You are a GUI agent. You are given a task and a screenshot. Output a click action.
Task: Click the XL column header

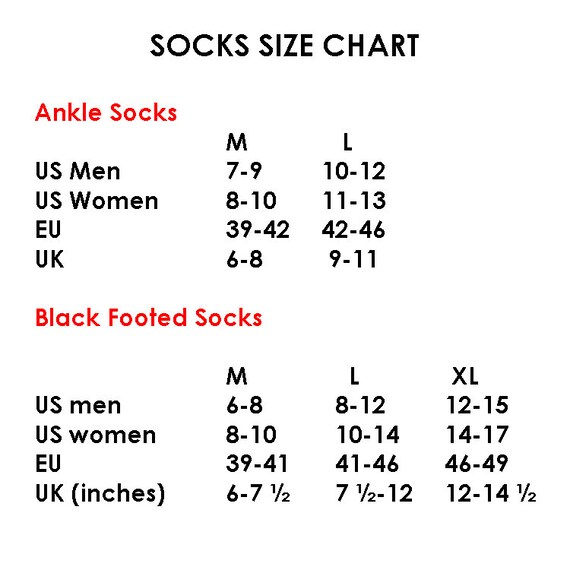465,376
